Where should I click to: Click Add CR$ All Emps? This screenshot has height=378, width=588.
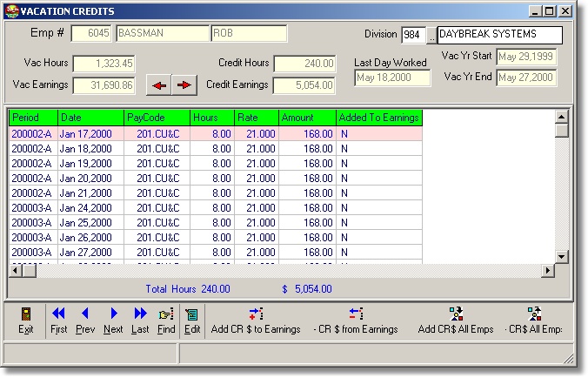click(x=455, y=320)
